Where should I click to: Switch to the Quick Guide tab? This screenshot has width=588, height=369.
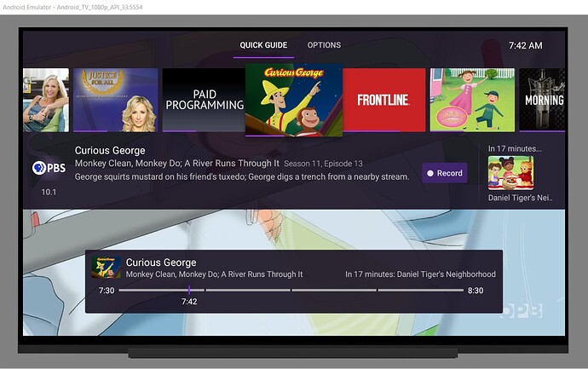pyautogui.click(x=263, y=45)
